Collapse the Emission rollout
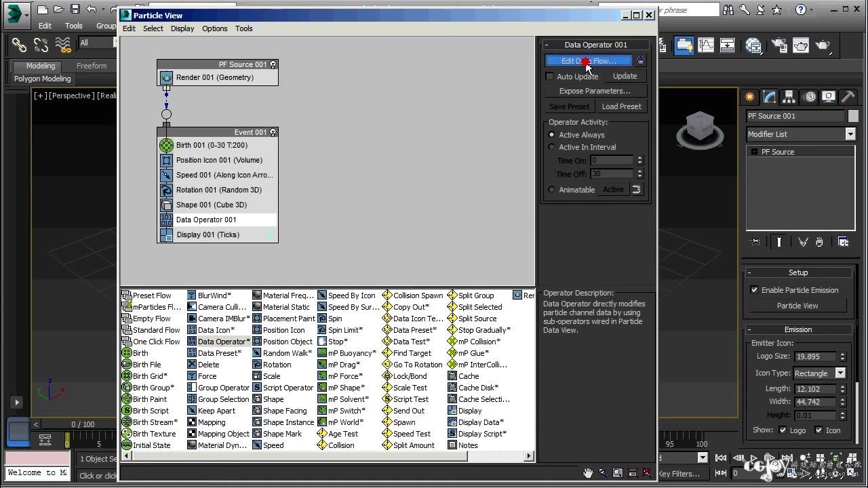 [x=749, y=329]
